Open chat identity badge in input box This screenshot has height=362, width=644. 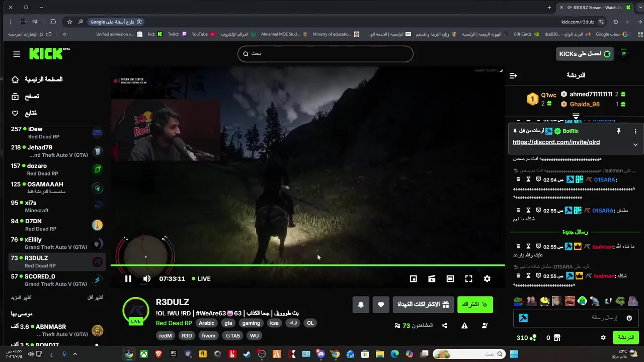click(523, 318)
